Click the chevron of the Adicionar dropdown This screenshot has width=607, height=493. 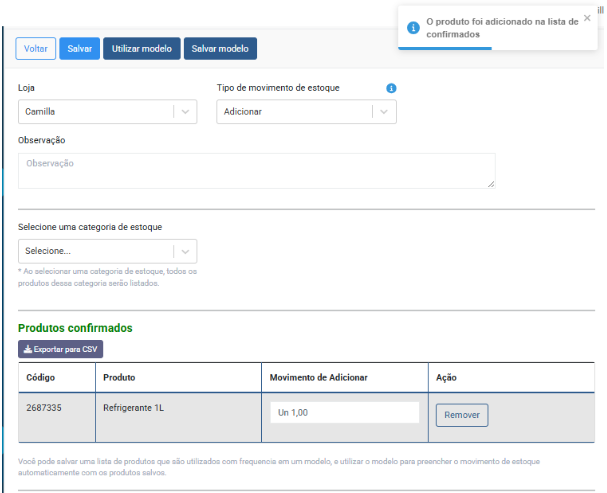coord(384,112)
